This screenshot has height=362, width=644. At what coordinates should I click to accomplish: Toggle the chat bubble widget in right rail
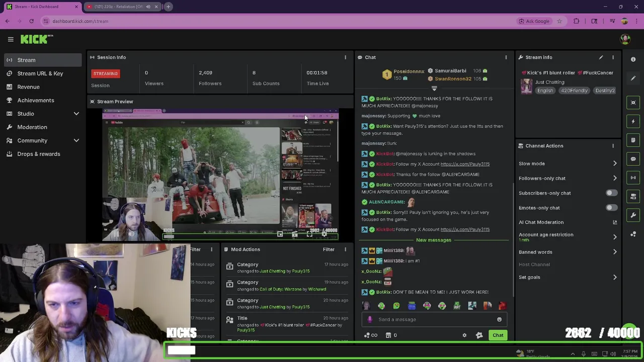633,159
